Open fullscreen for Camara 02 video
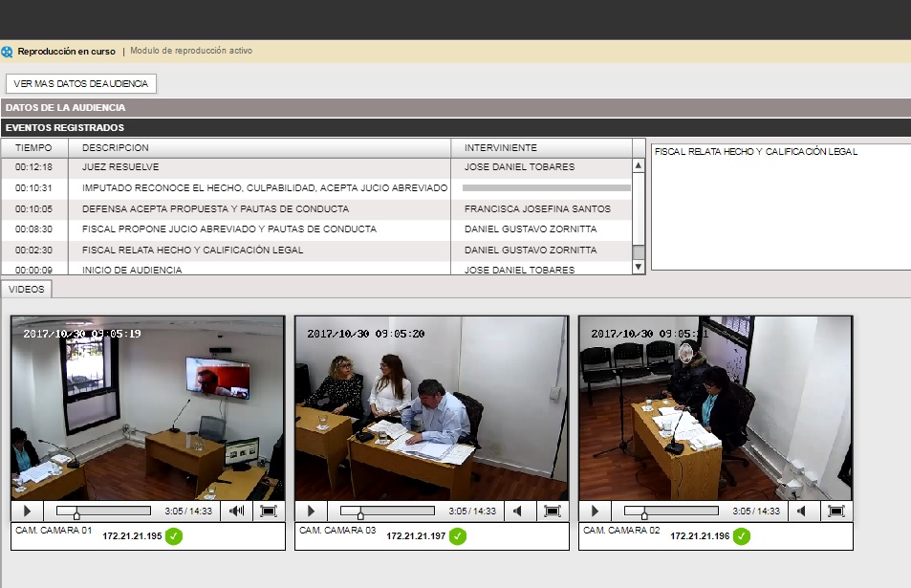911x588 pixels. point(835,512)
